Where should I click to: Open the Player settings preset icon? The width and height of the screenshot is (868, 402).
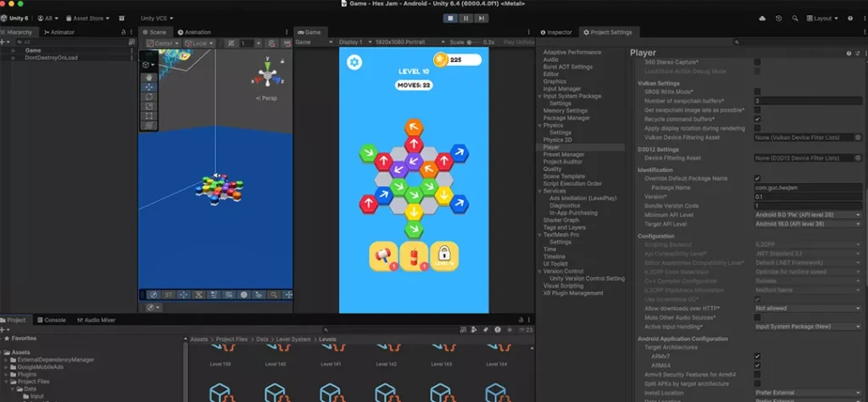pyautogui.click(x=857, y=53)
